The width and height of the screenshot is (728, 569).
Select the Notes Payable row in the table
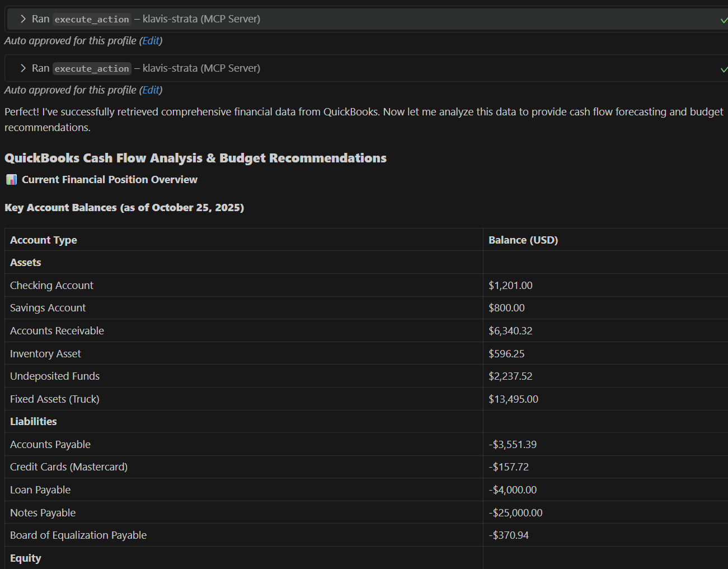point(43,512)
